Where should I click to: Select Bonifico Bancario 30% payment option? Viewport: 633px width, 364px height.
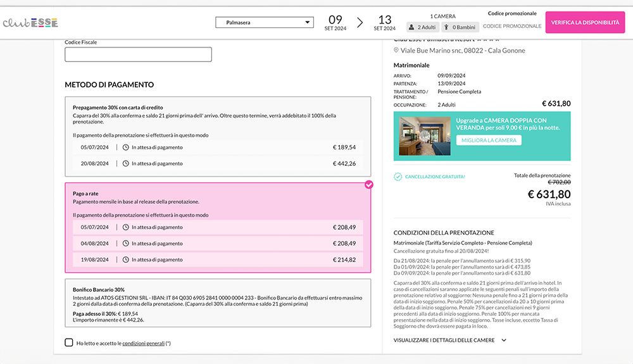[218, 303]
